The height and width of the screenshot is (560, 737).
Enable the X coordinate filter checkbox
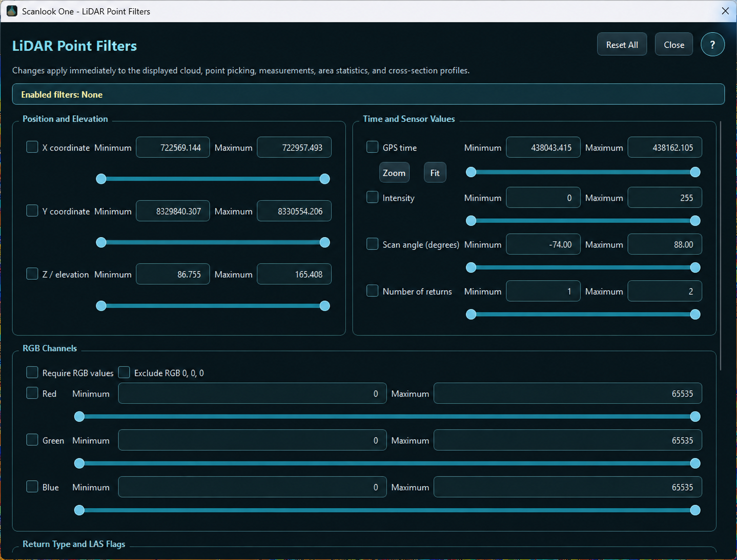tap(32, 147)
